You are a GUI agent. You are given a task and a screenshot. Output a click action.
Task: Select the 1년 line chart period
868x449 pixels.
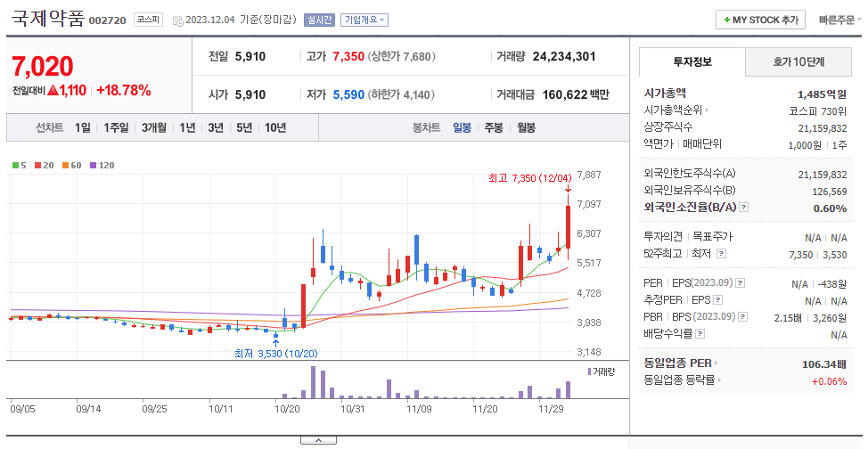coord(187,128)
